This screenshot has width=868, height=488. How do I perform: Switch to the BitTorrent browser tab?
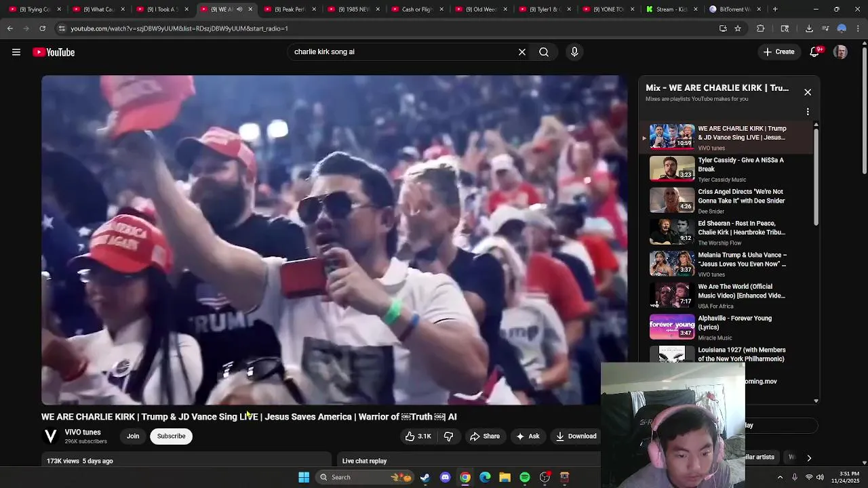pos(735,9)
